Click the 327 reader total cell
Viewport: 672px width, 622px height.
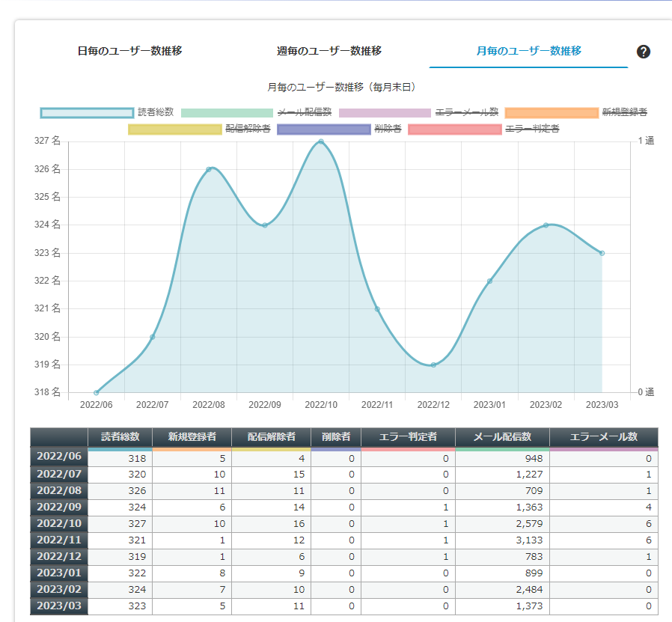point(120,524)
